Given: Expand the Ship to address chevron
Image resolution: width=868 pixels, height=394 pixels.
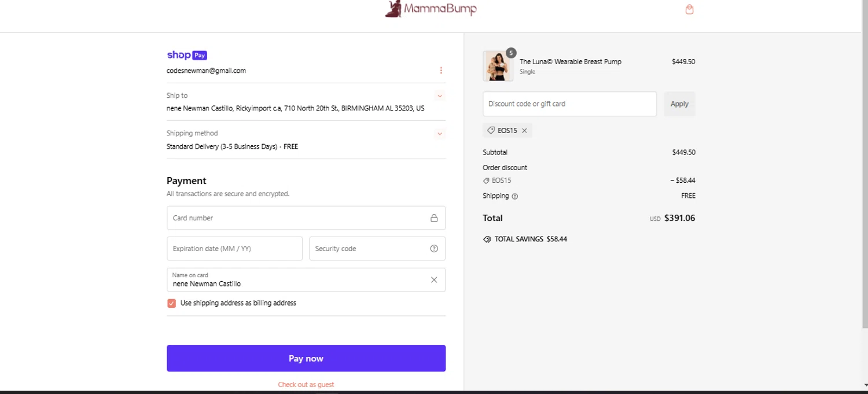Looking at the screenshot, I should pyautogui.click(x=440, y=96).
